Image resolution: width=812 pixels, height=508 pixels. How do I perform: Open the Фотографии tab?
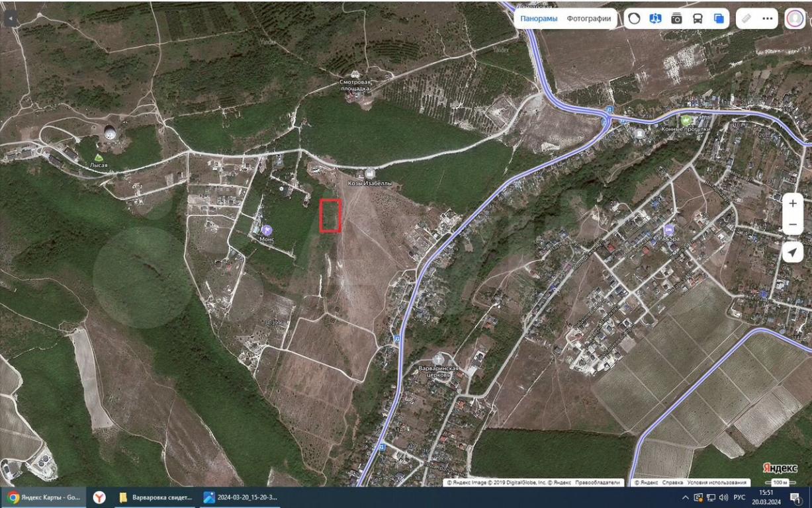588,19
